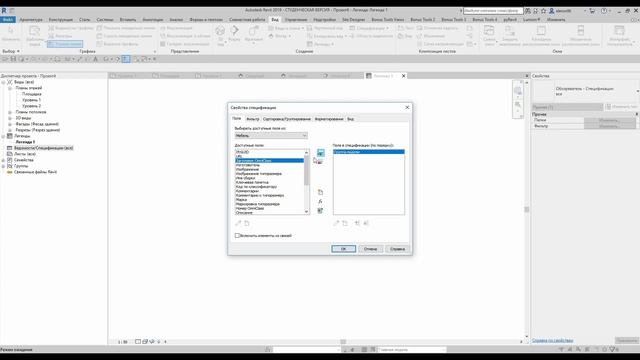Open the Справка по свойствам link
Screen dimensions: 640x360
click(x=552, y=340)
